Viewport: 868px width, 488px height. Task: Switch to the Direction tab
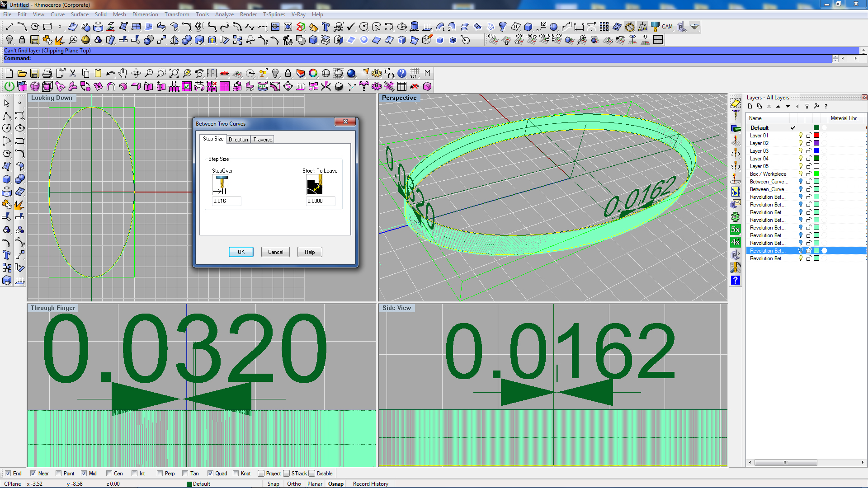point(238,140)
